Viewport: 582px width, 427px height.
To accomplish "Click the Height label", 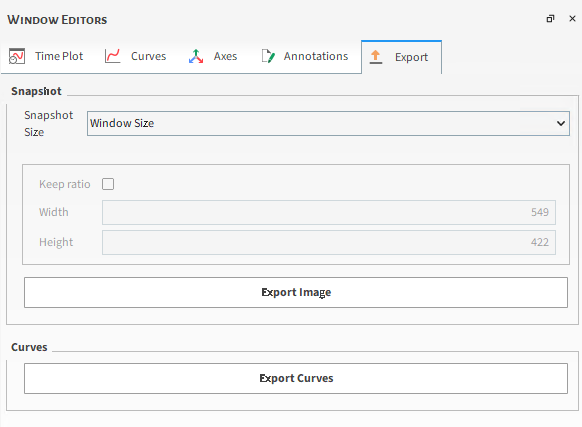I will (x=56, y=242).
